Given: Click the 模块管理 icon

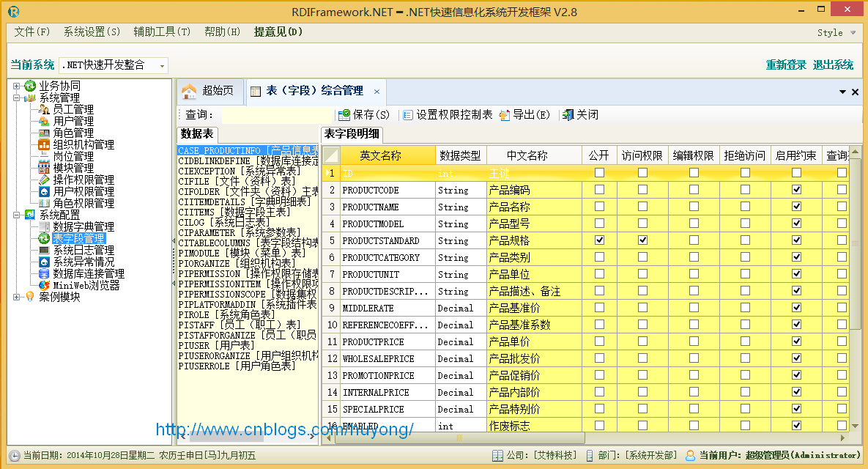Looking at the screenshot, I should [44, 168].
